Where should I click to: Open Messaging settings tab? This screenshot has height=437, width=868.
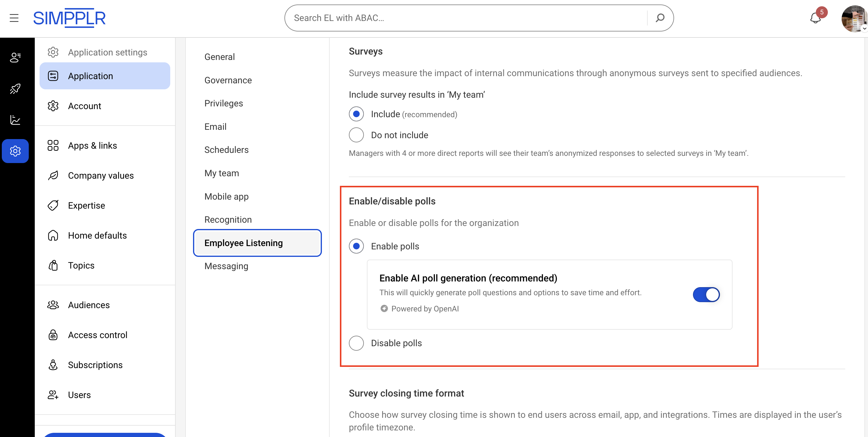pyautogui.click(x=226, y=266)
